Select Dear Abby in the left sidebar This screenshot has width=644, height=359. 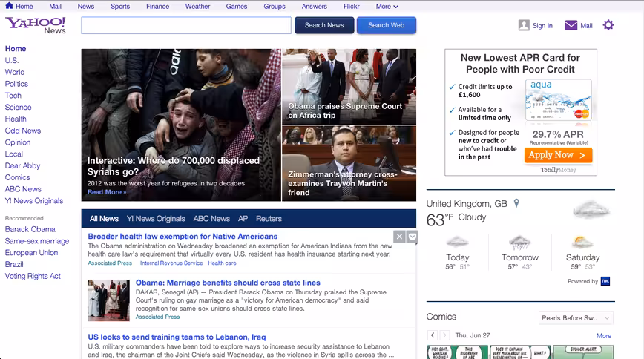tap(22, 165)
